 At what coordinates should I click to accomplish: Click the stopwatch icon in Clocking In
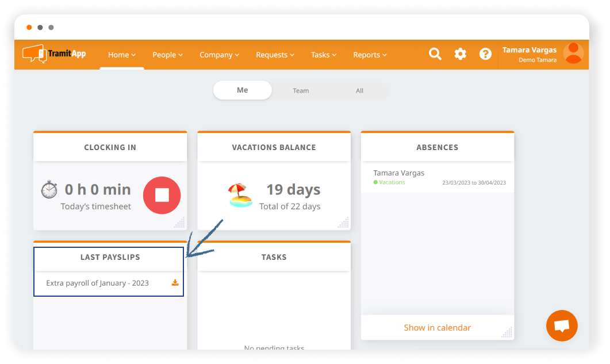(x=49, y=190)
